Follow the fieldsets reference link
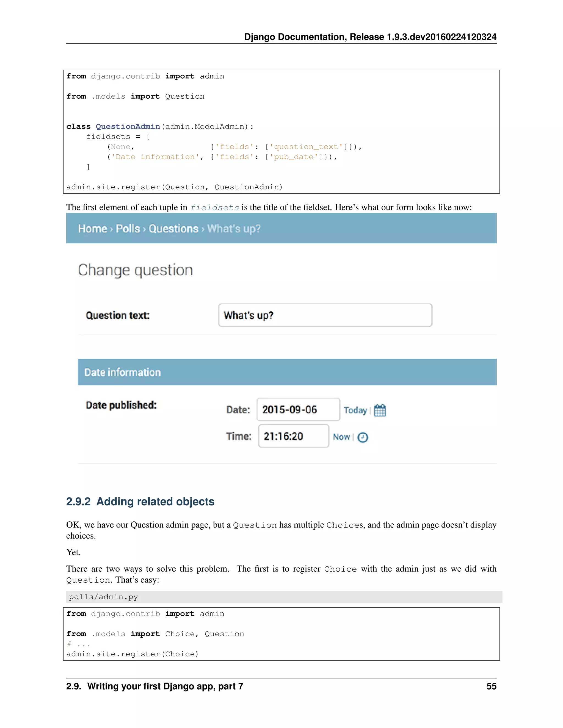The image size is (563, 728). (214, 207)
